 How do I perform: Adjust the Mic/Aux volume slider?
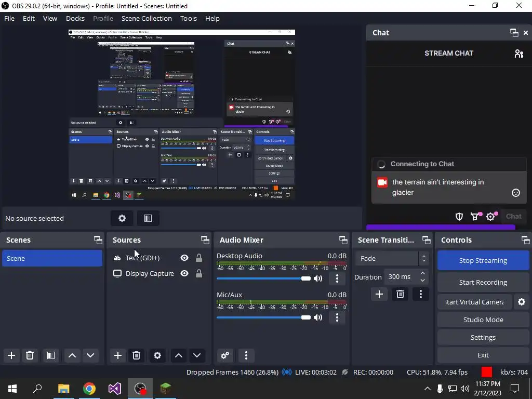click(263, 317)
